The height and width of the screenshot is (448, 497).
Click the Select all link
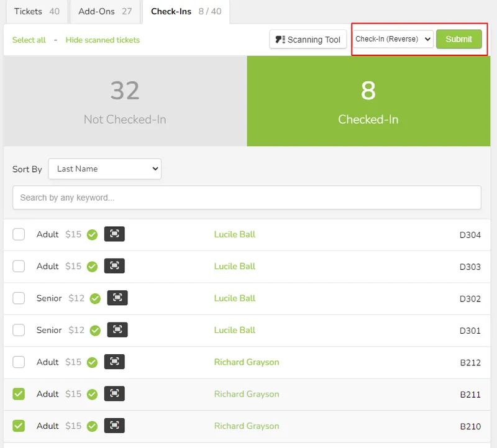(29, 40)
